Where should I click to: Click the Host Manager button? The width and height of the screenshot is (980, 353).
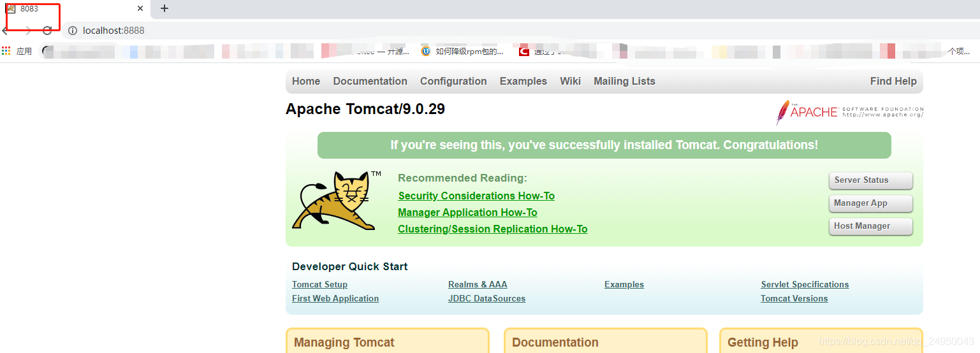[x=870, y=226]
